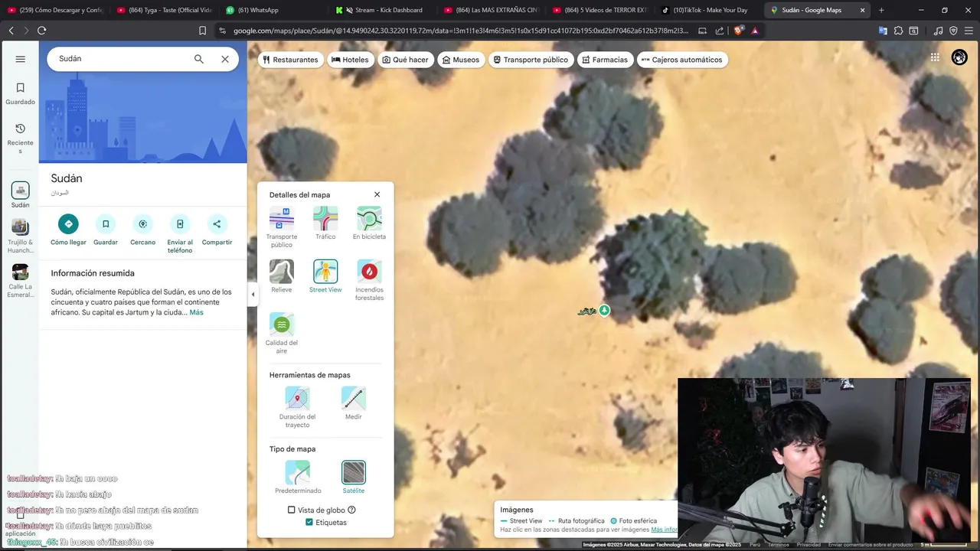
Task: Open the Google apps grid
Action: tap(935, 57)
